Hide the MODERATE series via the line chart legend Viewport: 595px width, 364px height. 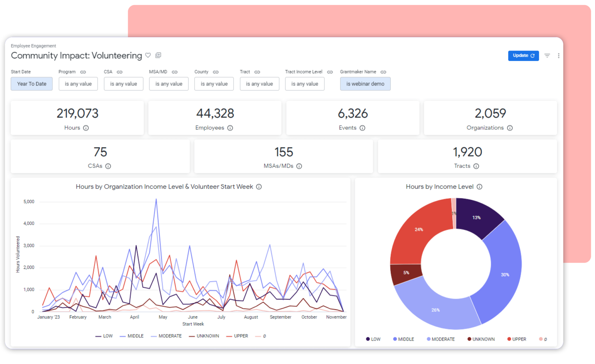[x=171, y=336]
